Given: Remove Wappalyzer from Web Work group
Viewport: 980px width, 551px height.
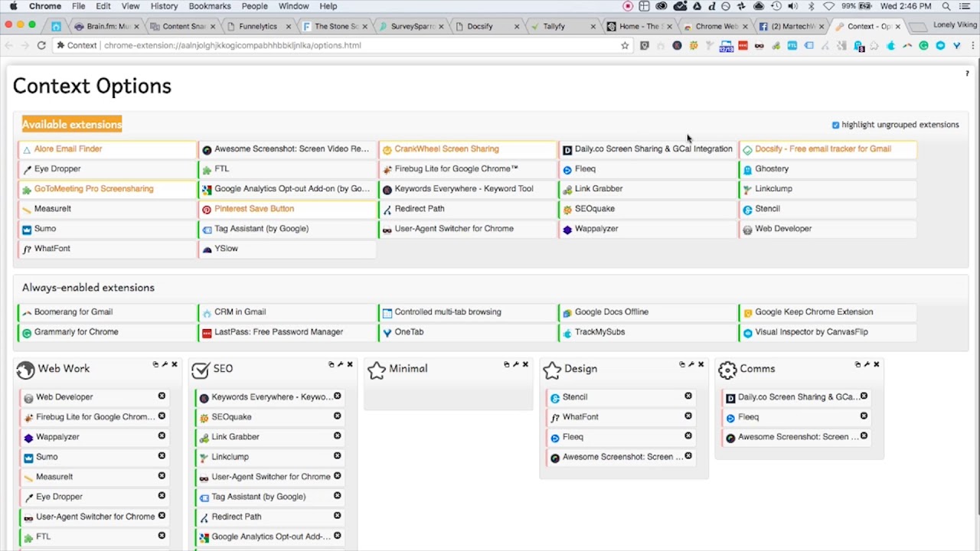Looking at the screenshot, I should [162, 436].
